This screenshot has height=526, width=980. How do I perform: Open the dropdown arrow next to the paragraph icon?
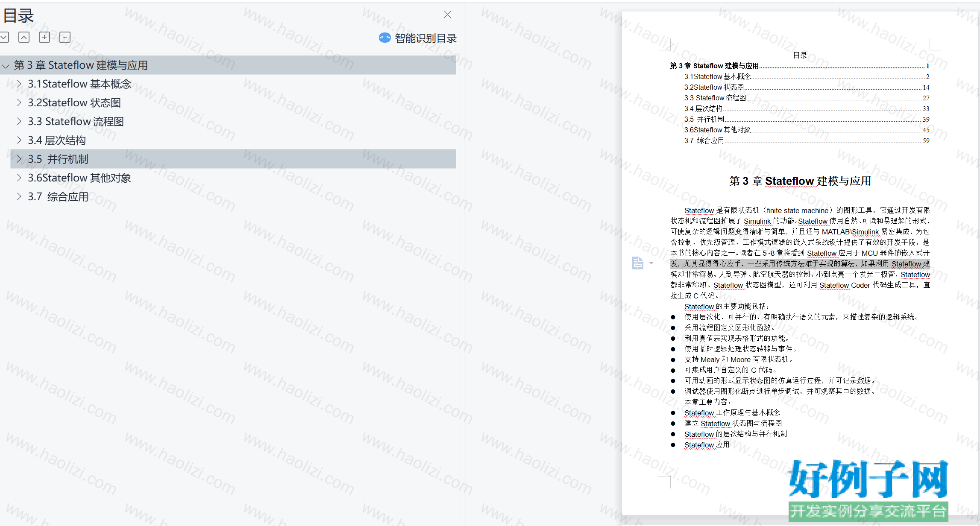(x=651, y=263)
